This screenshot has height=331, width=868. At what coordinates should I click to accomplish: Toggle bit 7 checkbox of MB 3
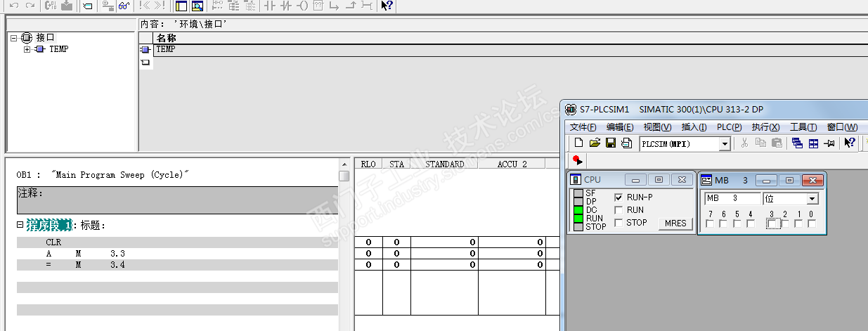coord(711,224)
